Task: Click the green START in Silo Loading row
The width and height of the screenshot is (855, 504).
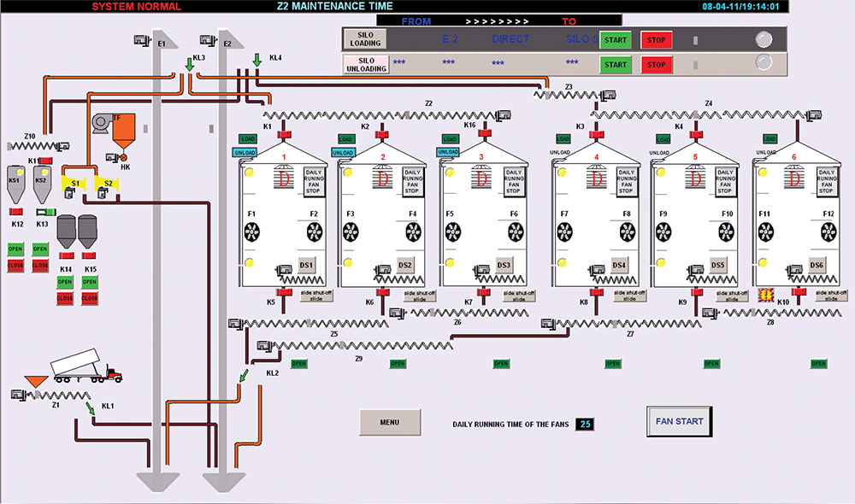Action: [x=616, y=39]
